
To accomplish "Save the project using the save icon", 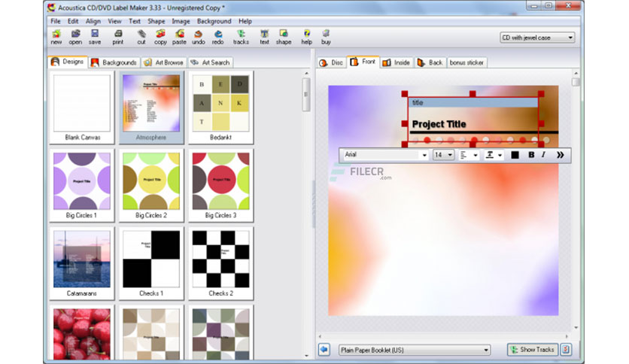I will (95, 37).
